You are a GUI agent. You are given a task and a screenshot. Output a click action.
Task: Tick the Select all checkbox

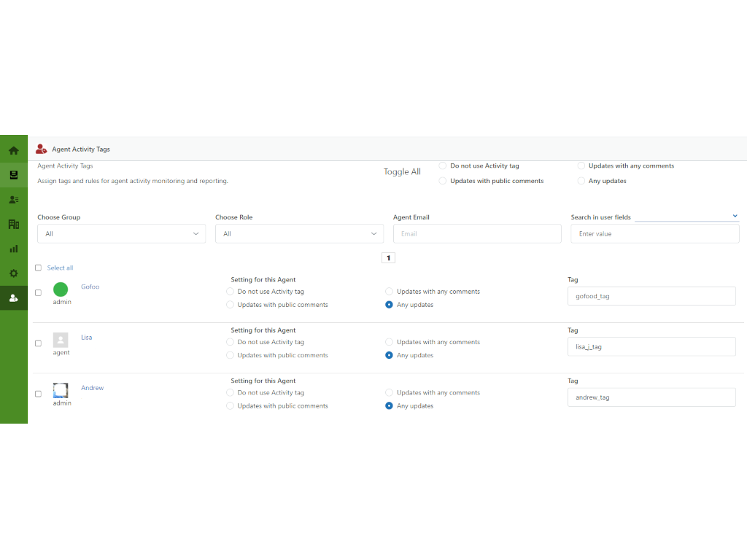click(39, 268)
